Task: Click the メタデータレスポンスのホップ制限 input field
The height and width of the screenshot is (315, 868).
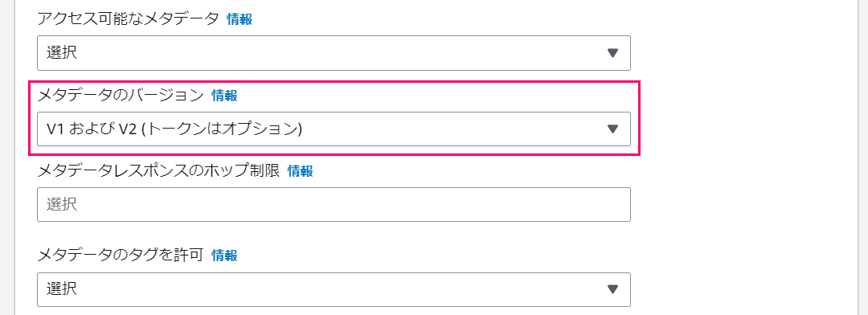Action: point(334,205)
